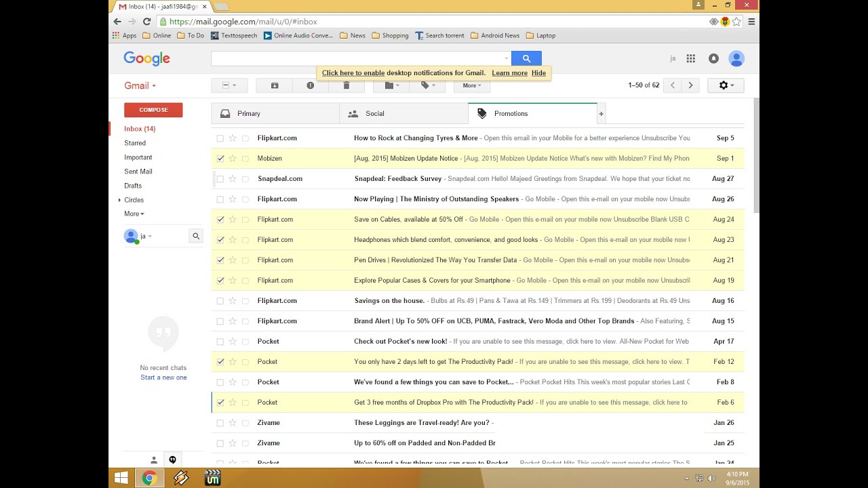868x488 pixels.
Task: Uncheck the Pocket Feb 12 email
Action: tap(220, 362)
